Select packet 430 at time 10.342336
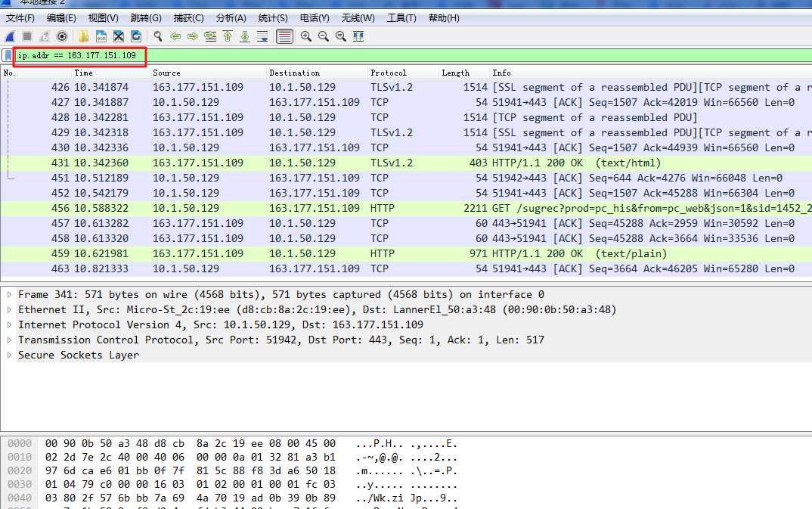This screenshot has width=812, height=509. [406, 147]
